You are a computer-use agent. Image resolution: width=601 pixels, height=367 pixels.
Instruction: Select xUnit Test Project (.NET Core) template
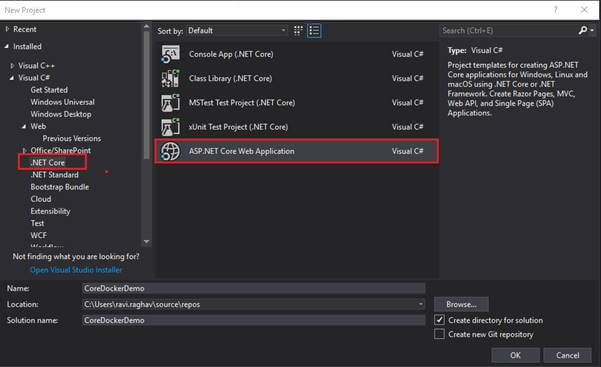[297, 127]
